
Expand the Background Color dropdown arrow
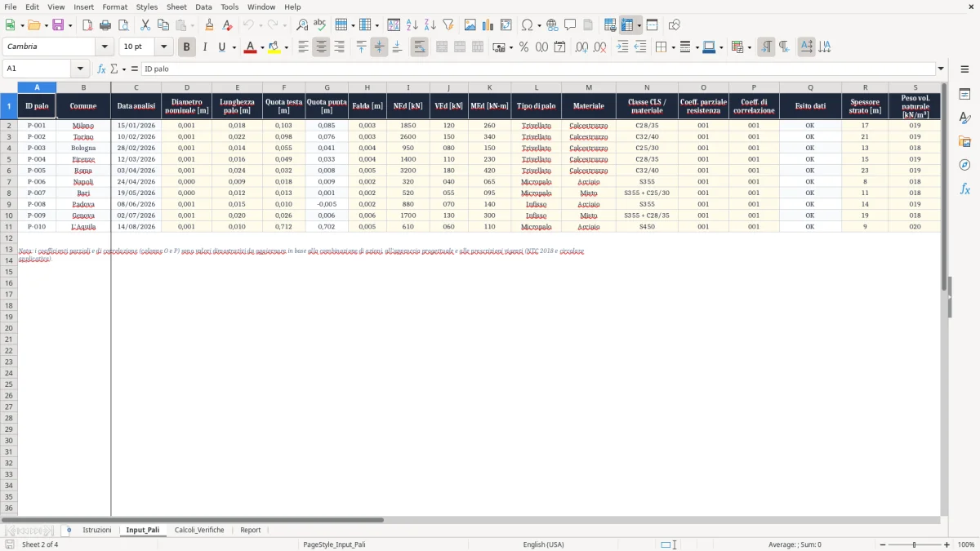click(x=286, y=47)
